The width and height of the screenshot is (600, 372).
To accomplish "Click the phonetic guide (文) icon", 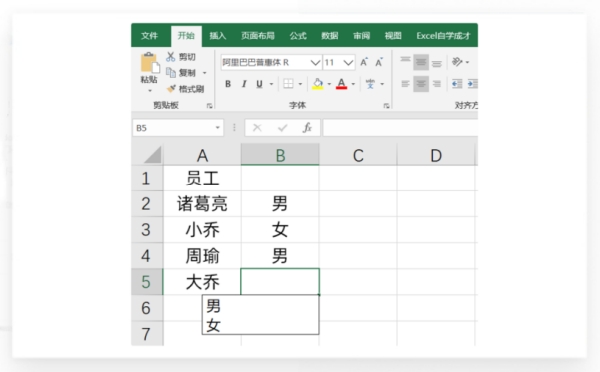I will [370, 84].
